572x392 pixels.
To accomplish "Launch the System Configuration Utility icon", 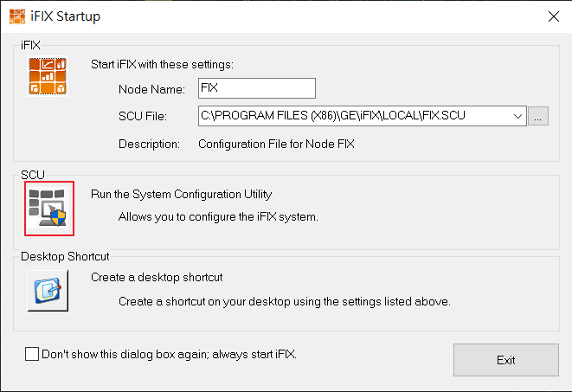I will pyautogui.click(x=49, y=209).
